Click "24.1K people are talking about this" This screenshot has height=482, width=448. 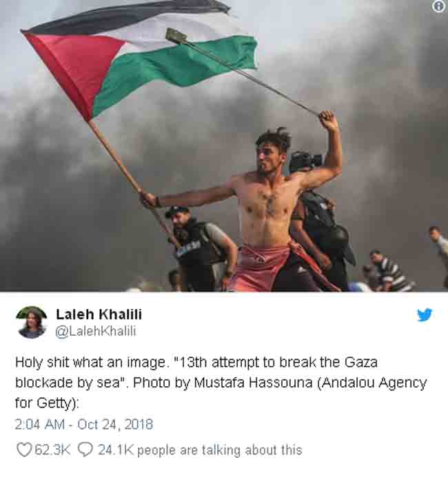point(200,450)
